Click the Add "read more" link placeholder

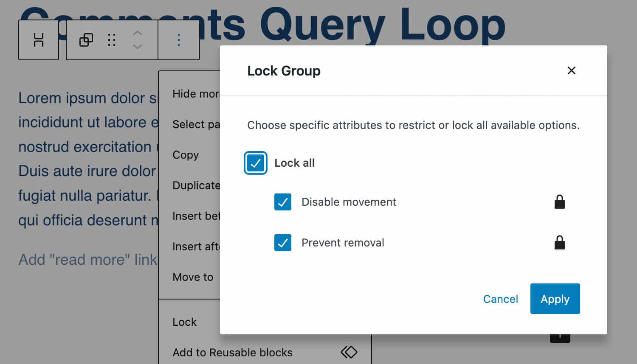(x=87, y=259)
